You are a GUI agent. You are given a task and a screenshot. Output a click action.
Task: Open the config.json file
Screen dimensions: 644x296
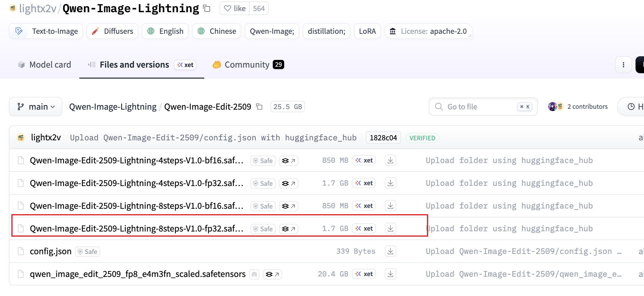coord(51,251)
